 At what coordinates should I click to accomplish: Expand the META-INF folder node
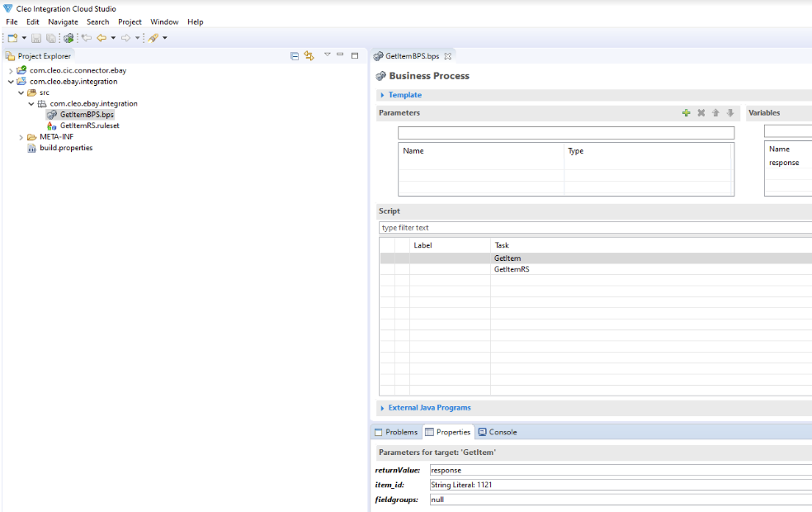tap(21, 137)
